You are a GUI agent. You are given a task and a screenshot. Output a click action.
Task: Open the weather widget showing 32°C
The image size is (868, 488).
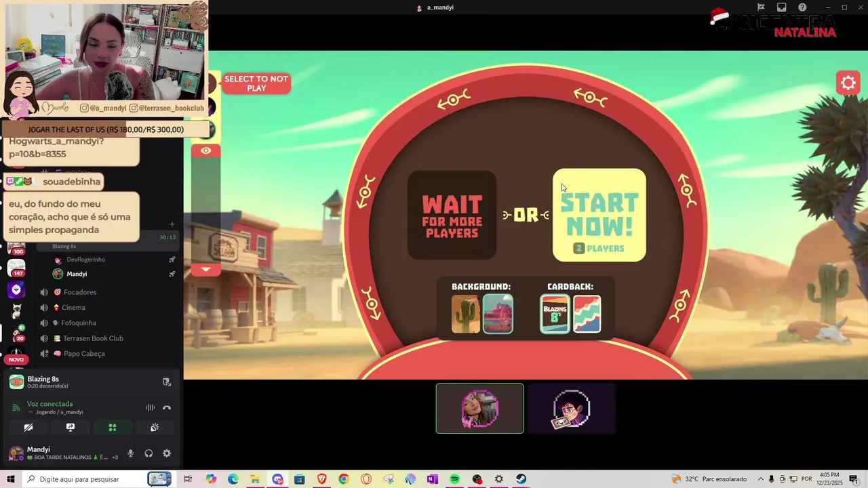tap(709, 479)
